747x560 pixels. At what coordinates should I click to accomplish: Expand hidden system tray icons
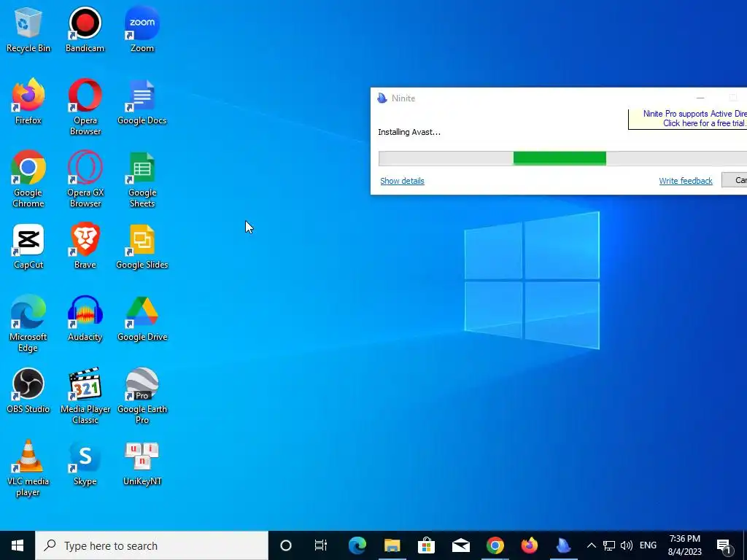pyautogui.click(x=591, y=545)
